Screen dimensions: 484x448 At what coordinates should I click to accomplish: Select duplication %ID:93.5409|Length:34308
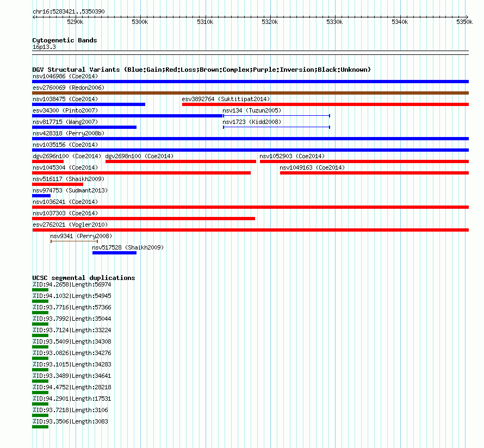click(72, 341)
